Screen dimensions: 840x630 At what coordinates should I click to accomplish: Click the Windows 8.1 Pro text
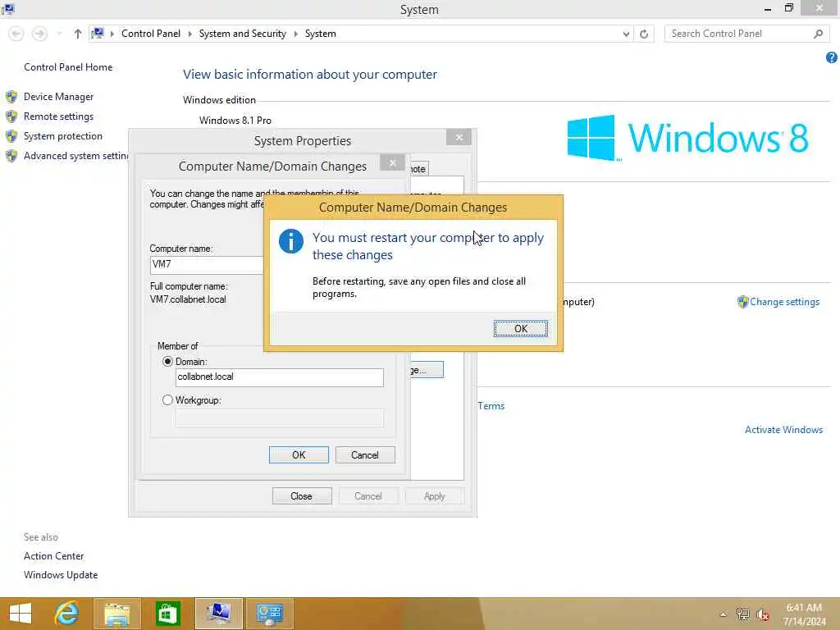[235, 121]
